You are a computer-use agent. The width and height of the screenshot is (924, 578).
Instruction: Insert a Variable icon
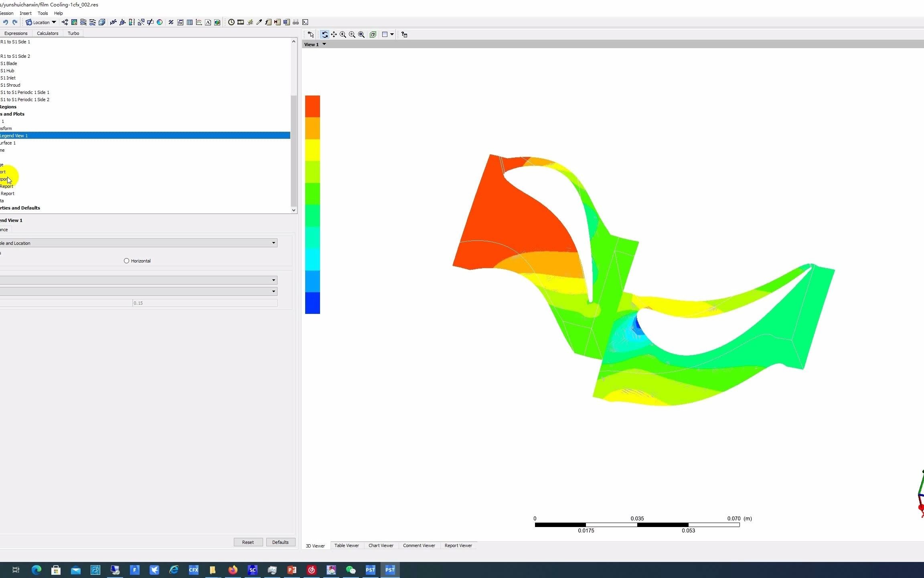(x=171, y=22)
